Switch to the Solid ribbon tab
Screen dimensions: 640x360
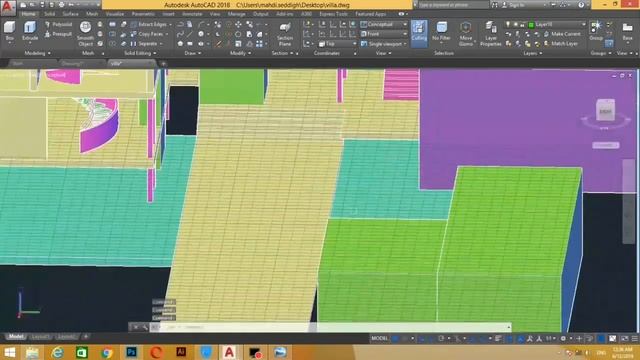[x=49, y=14]
